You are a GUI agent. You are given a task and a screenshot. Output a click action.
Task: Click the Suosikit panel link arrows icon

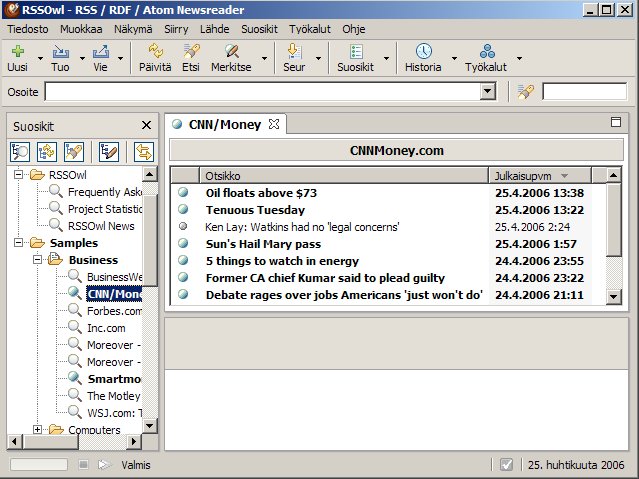point(144,152)
